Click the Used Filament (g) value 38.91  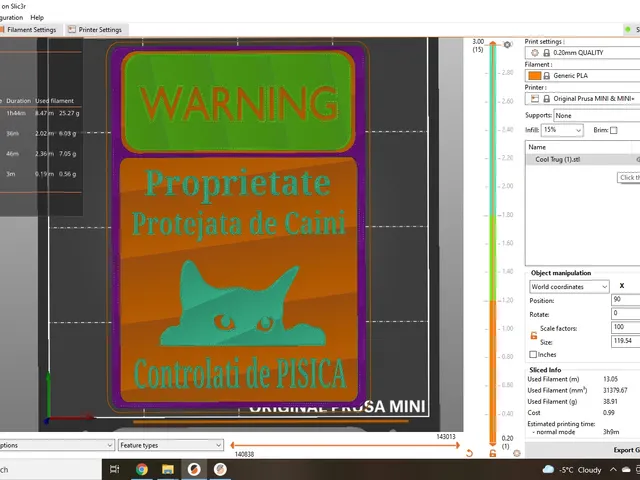click(x=610, y=401)
